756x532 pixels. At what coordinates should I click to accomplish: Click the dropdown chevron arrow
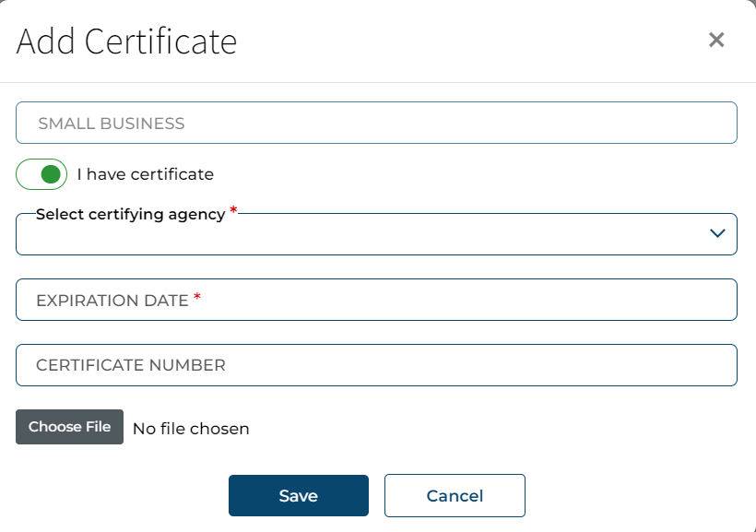pyautogui.click(x=718, y=234)
